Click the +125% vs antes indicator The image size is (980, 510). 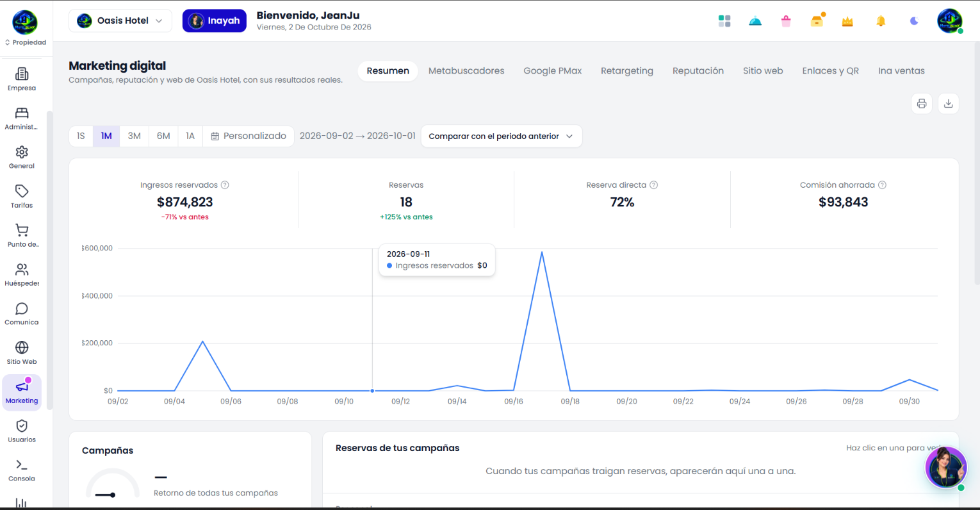(406, 217)
